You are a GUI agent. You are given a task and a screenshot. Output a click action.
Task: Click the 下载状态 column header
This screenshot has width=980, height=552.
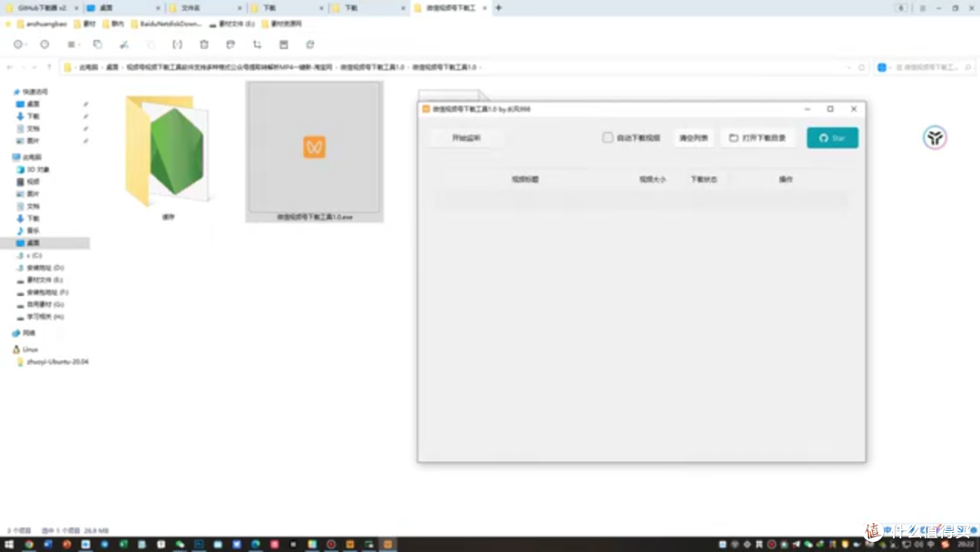(704, 180)
